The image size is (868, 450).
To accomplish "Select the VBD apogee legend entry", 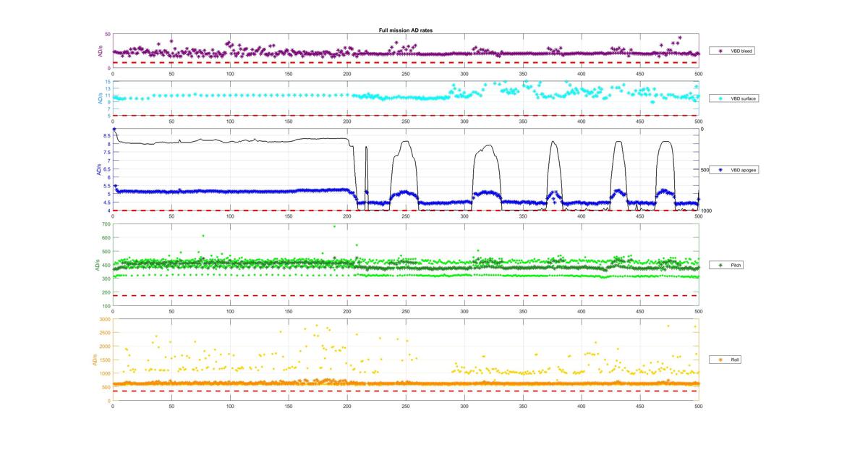I will 734,170.
